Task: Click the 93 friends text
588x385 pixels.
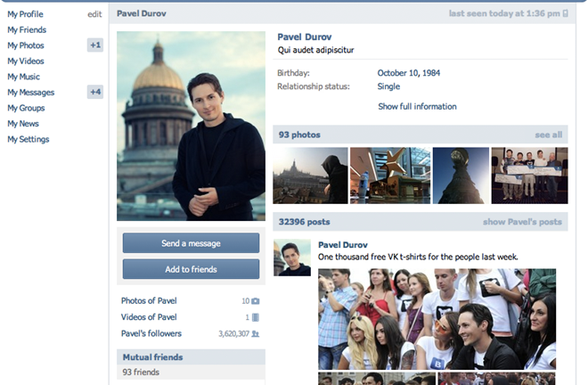Action: tap(141, 373)
